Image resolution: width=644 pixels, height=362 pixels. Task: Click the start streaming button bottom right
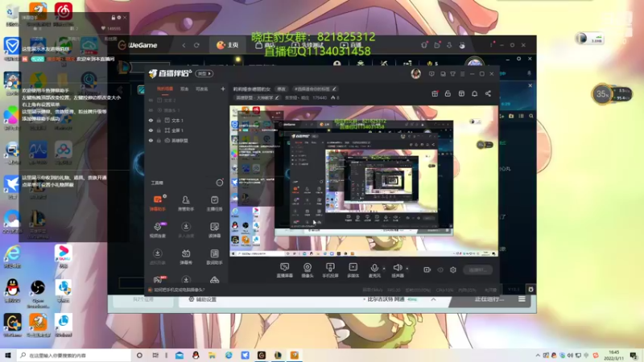pos(478,269)
